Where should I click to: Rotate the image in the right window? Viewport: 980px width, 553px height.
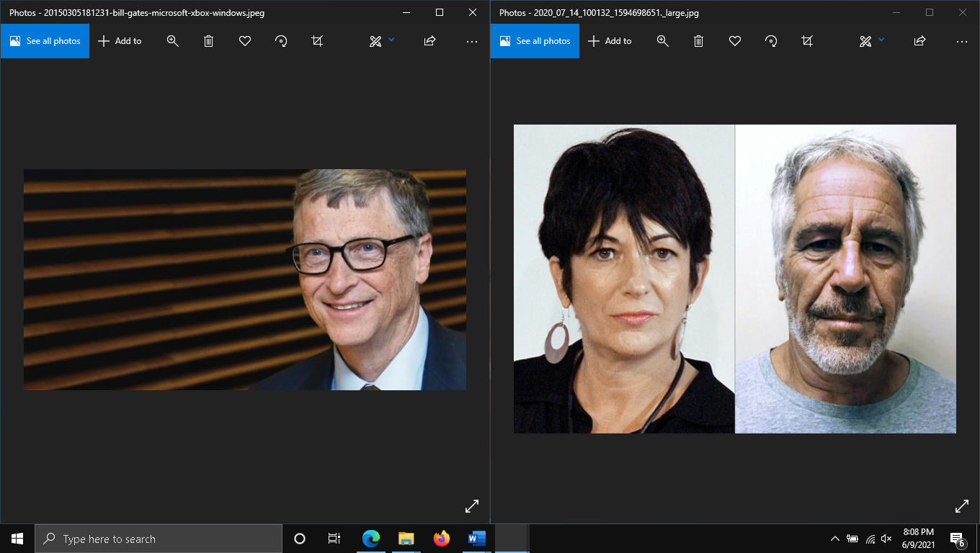click(771, 41)
